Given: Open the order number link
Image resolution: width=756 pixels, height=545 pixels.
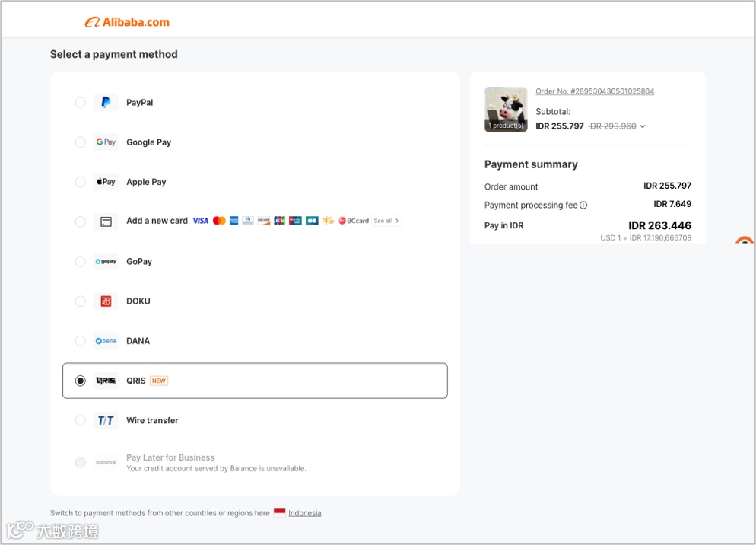Looking at the screenshot, I should 594,91.
